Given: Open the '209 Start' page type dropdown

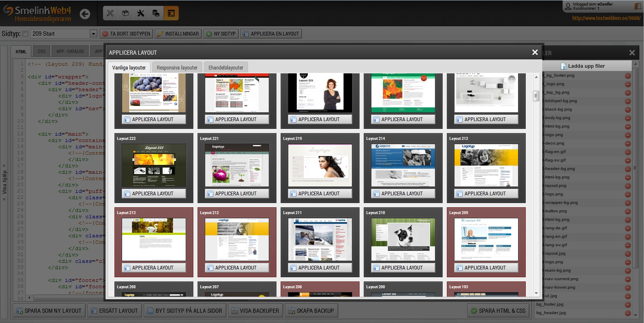Looking at the screenshot, I should [93, 34].
